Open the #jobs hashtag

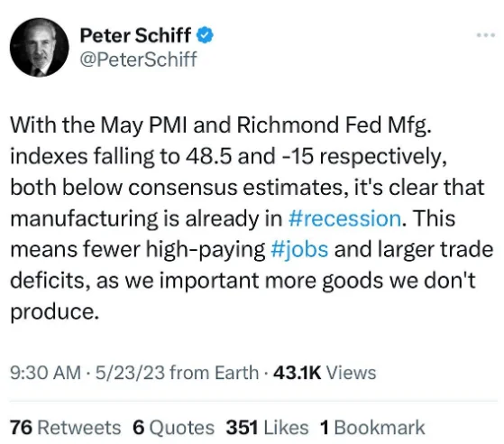coord(299,250)
